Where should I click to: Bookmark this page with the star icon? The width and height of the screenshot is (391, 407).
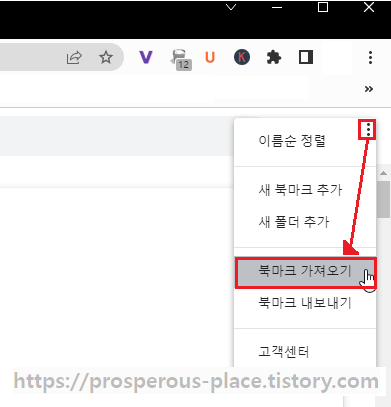[x=106, y=58]
